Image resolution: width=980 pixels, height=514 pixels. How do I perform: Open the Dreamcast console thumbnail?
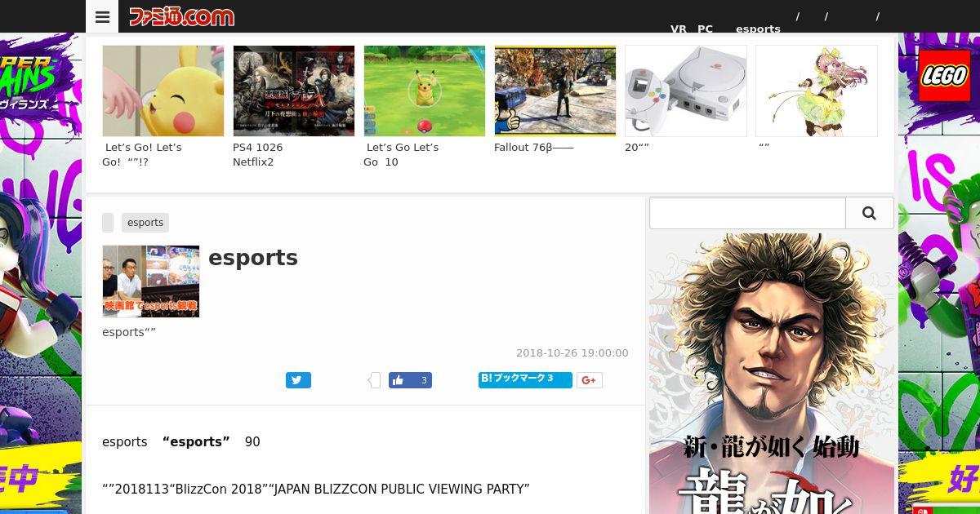[x=686, y=91]
